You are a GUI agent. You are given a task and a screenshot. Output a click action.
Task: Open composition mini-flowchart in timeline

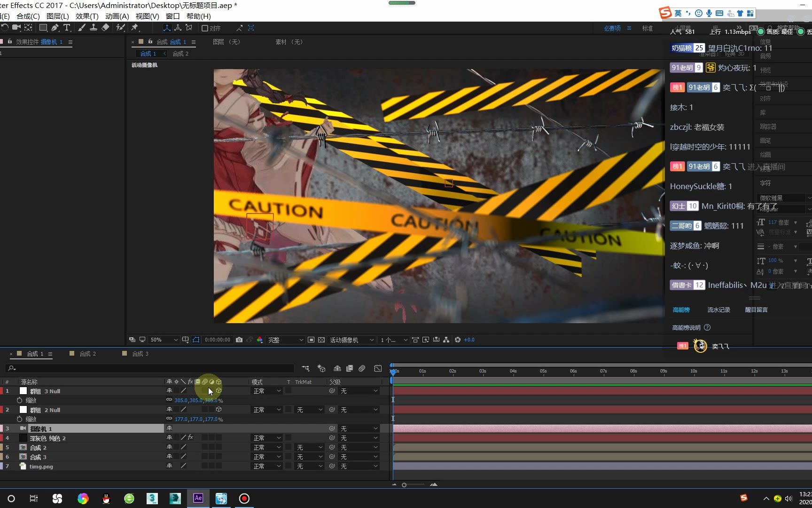tap(306, 368)
